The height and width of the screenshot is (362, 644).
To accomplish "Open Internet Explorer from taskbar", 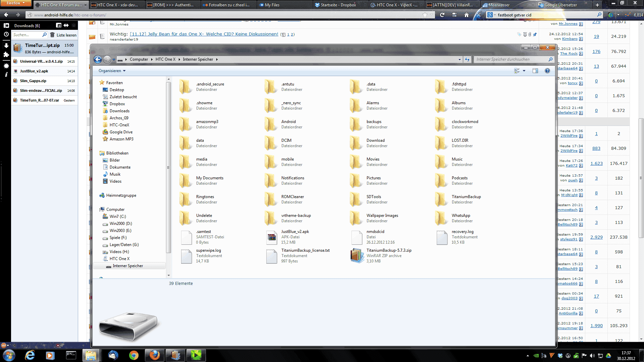I will (x=30, y=355).
